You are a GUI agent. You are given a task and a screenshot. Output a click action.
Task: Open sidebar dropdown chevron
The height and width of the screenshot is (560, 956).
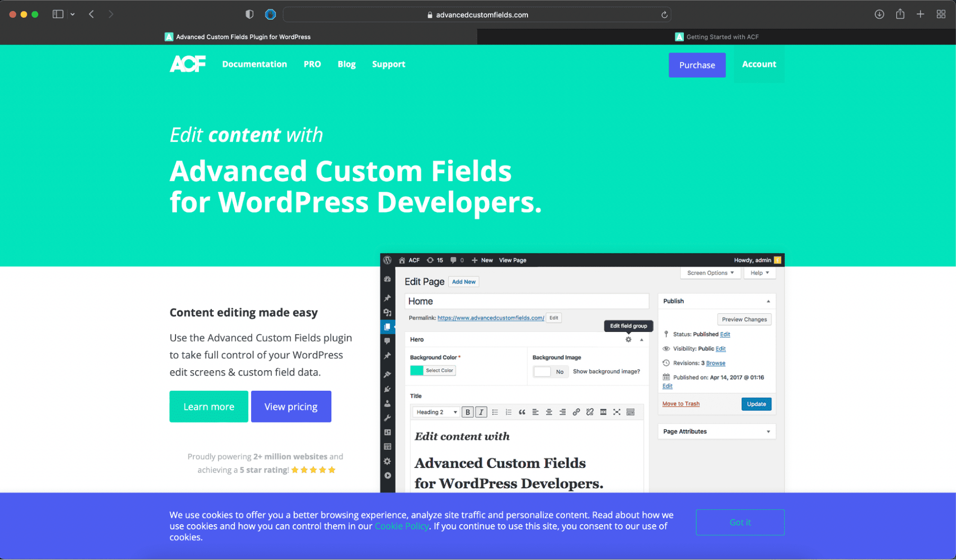[73, 14]
